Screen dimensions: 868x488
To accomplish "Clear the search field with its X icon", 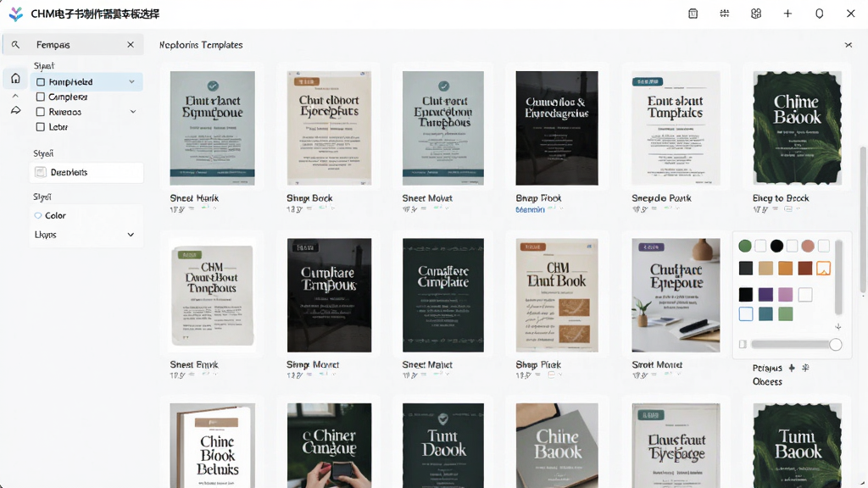I will [x=131, y=45].
